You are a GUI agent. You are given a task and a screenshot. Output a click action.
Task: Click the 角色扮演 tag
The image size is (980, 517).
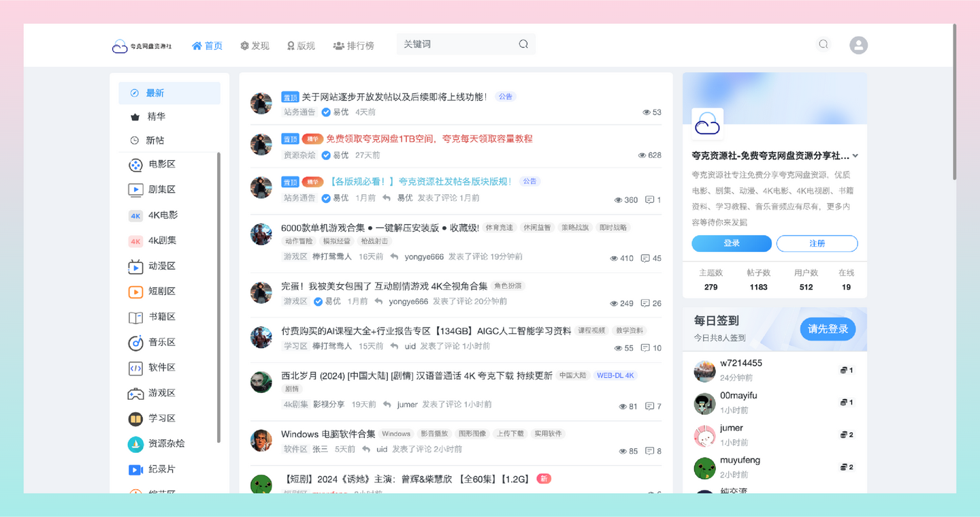(x=508, y=286)
